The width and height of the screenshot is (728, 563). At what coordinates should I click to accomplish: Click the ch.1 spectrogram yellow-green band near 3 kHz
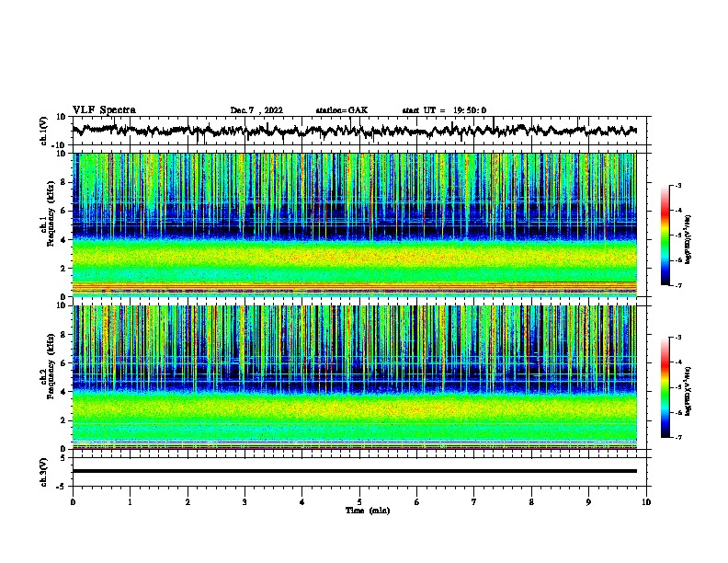354,257
